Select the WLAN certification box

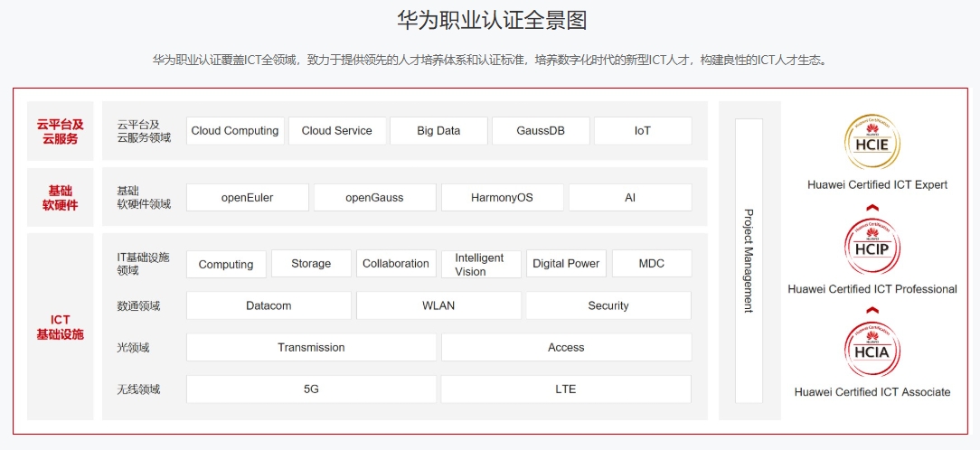tap(438, 305)
